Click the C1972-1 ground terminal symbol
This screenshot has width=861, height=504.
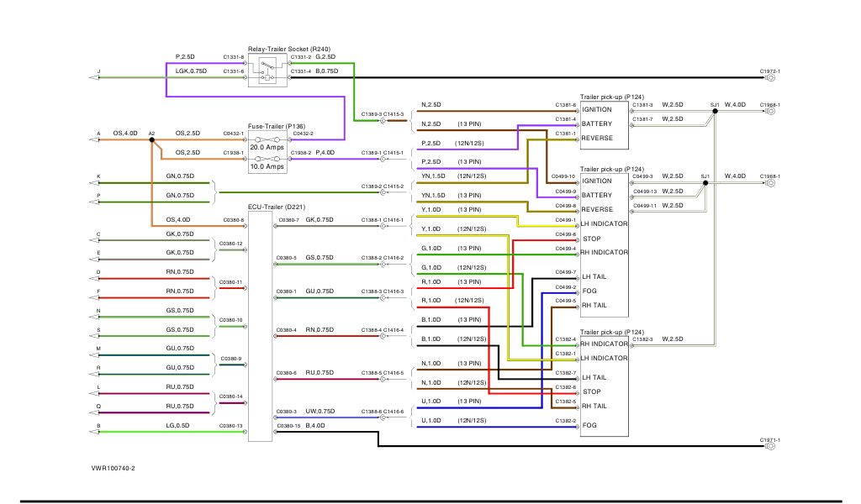pyautogui.click(x=771, y=78)
